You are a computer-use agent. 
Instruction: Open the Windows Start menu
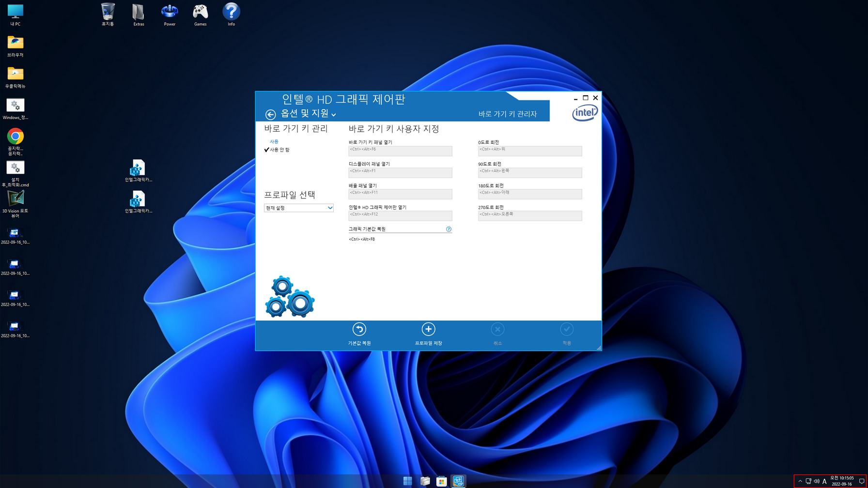tap(408, 481)
